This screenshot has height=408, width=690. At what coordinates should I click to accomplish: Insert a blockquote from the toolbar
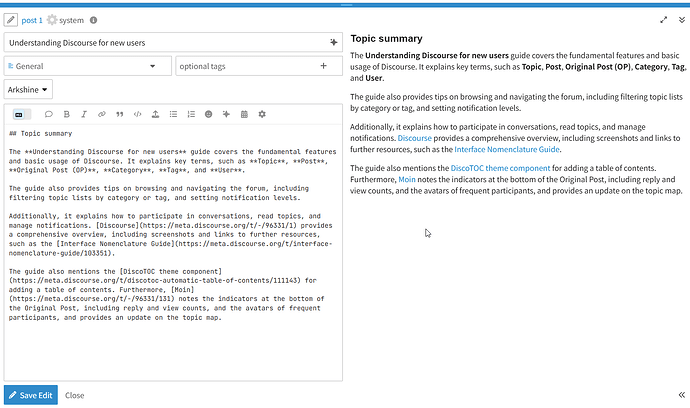[119, 114]
